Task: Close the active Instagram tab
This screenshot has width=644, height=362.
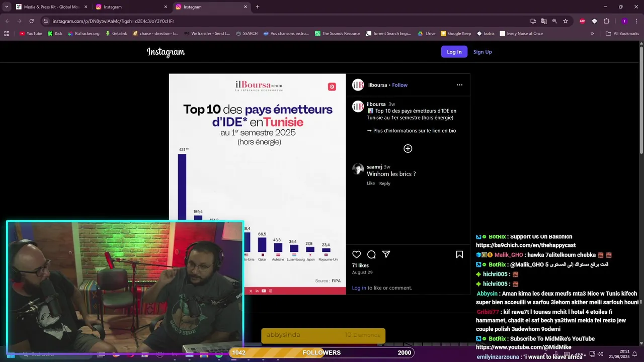Action: click(x=246, y=7)
